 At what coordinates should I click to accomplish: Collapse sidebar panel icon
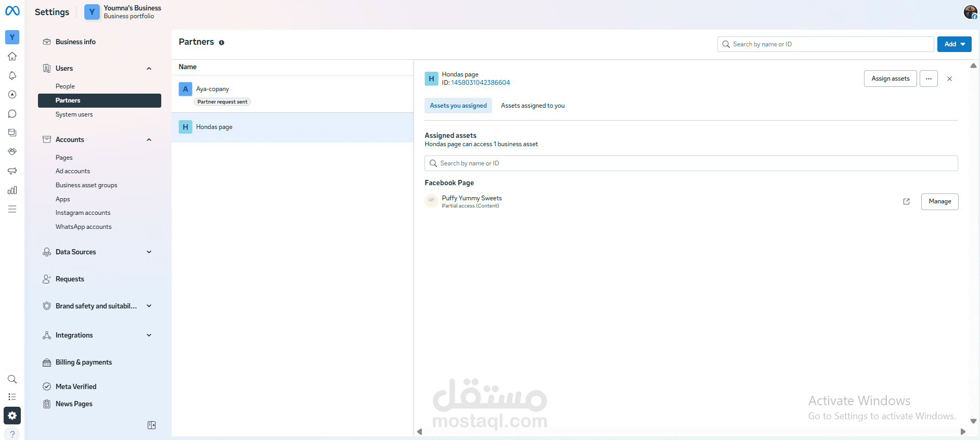pos(151,425)
